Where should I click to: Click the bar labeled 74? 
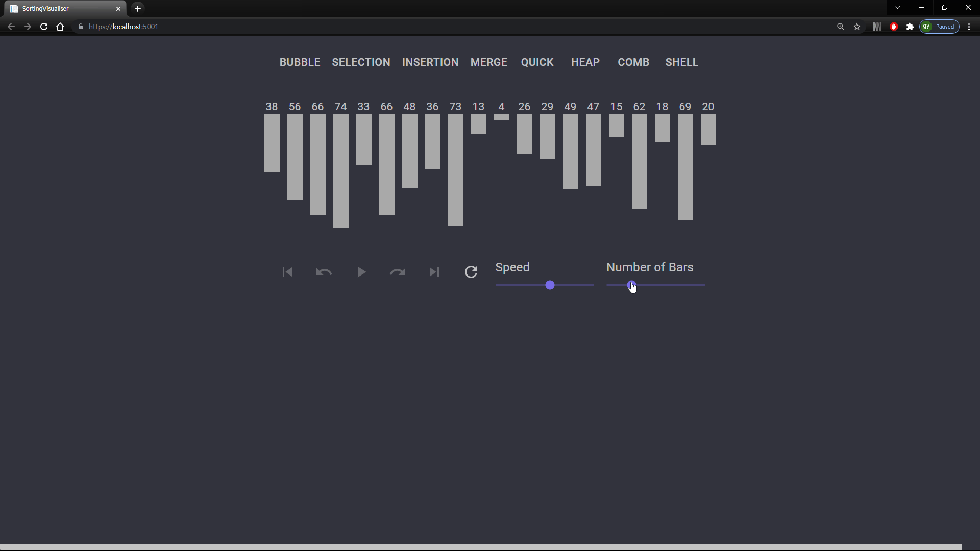pyautogui.click(x=341, y=171)
